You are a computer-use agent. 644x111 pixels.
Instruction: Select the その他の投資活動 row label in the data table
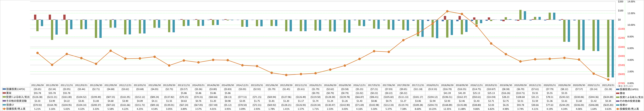[x=16, y=101]
